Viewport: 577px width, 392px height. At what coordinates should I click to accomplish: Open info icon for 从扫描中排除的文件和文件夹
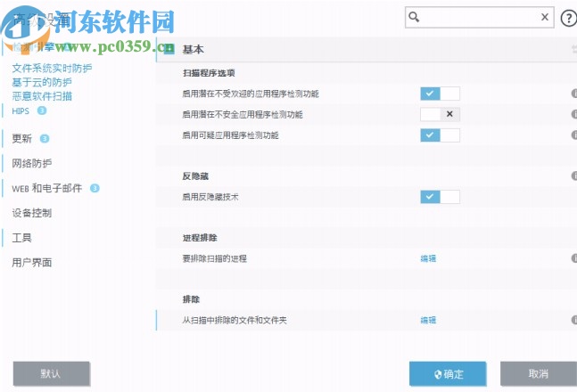[x=574, y=320]
